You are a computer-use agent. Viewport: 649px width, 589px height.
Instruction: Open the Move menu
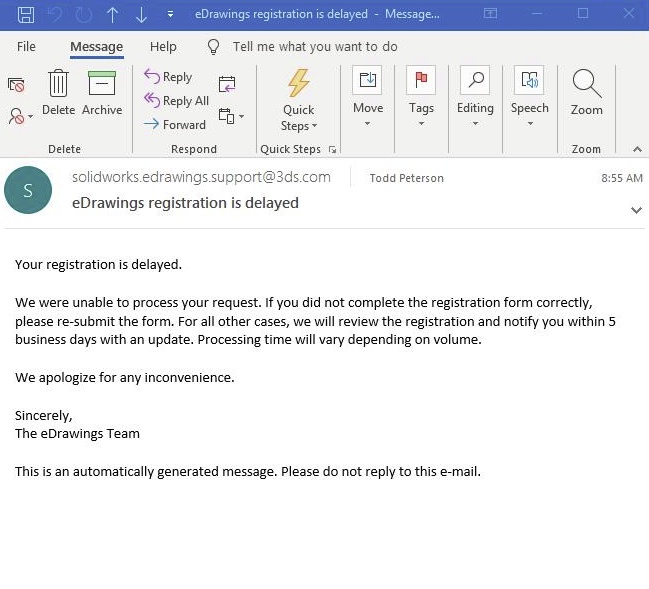pyautogui.click(x=368, y=96)
